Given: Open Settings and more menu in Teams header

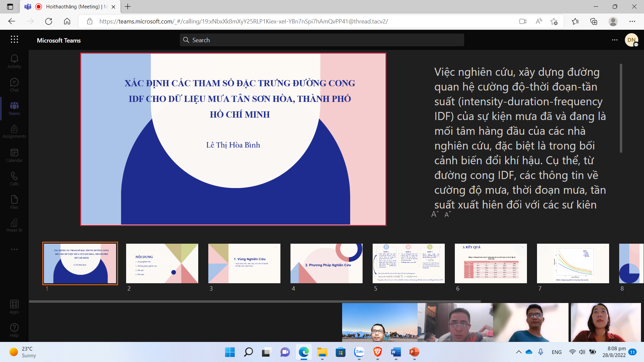Looking at the screenshot, I should [614, 40].
